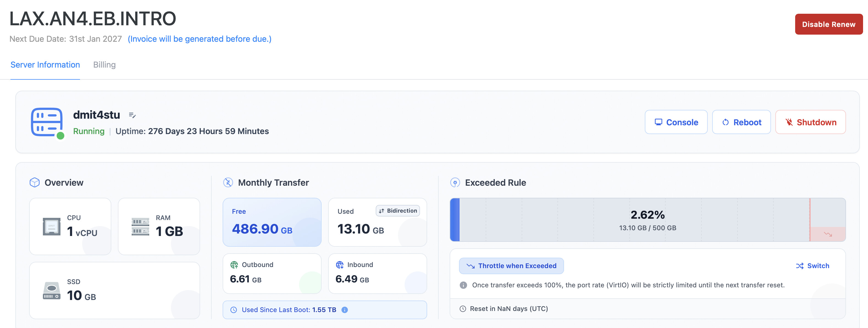Switch the exceeded rule mode
868x328 pixels.
point(812,266)
